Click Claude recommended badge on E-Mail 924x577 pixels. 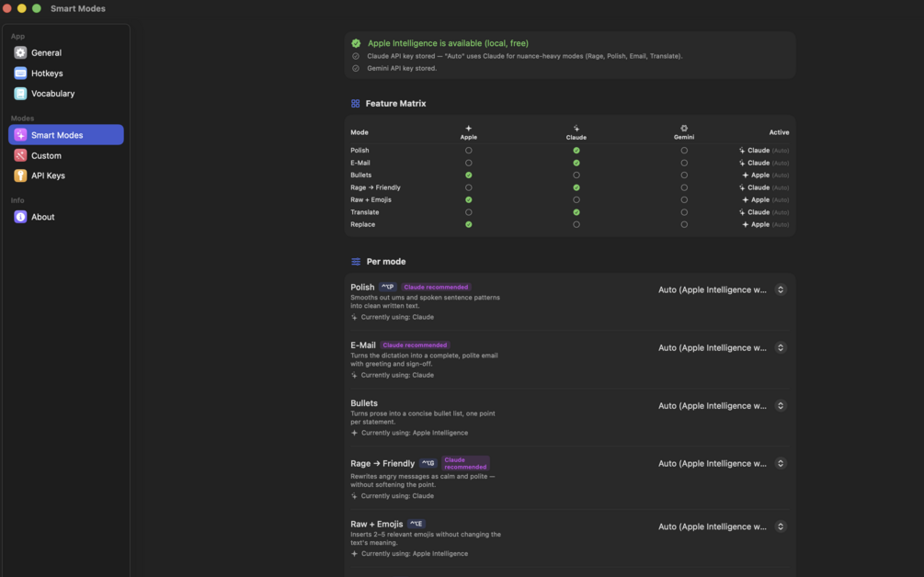point(415,345)
